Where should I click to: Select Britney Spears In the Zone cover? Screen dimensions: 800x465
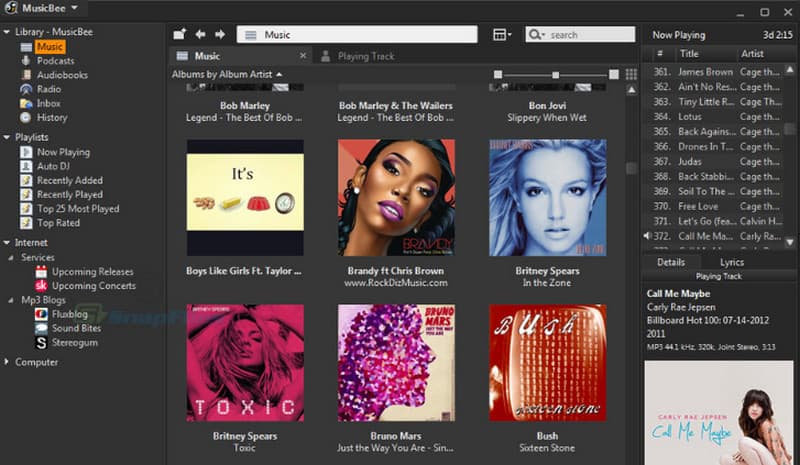[x=547, y=198]
